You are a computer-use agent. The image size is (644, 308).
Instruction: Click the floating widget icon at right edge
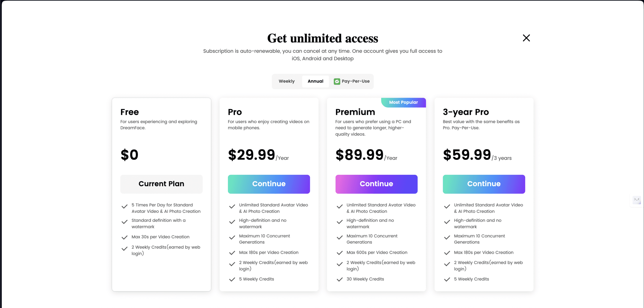(637, 200)
